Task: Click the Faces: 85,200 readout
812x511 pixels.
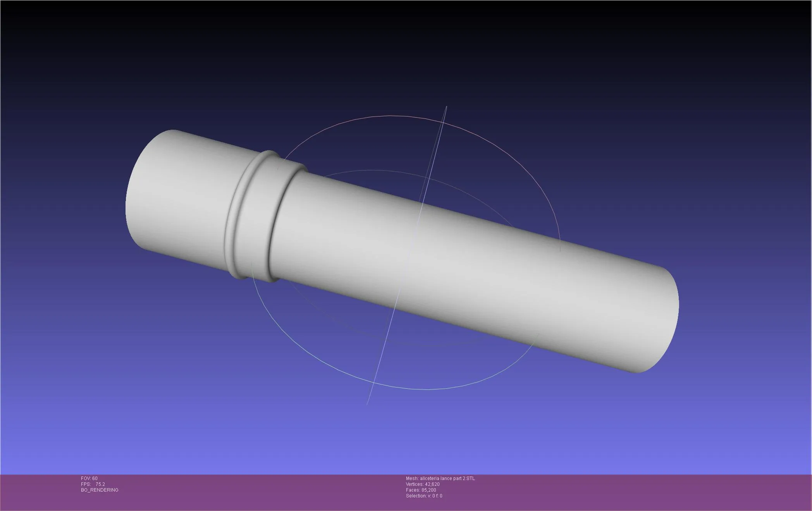Action: [x=421, y=490]
